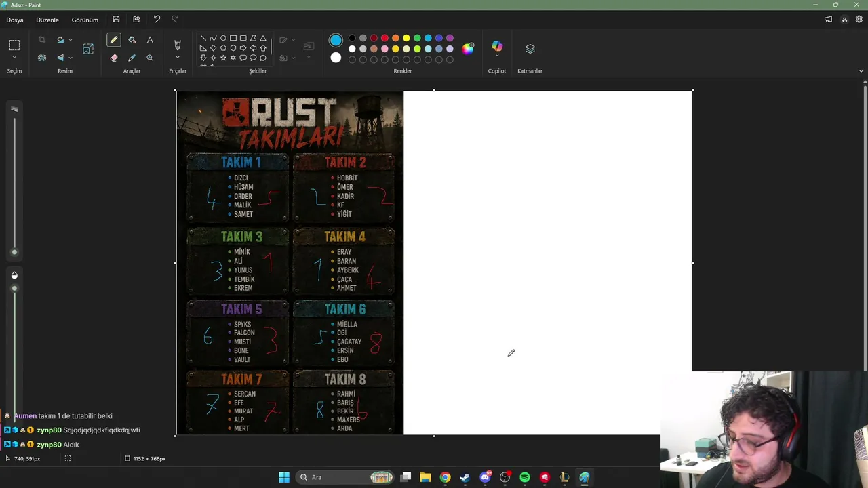Undo the last action
This screenshot has width=868, height=488.
pyautogui.click(x=157, y=20)
